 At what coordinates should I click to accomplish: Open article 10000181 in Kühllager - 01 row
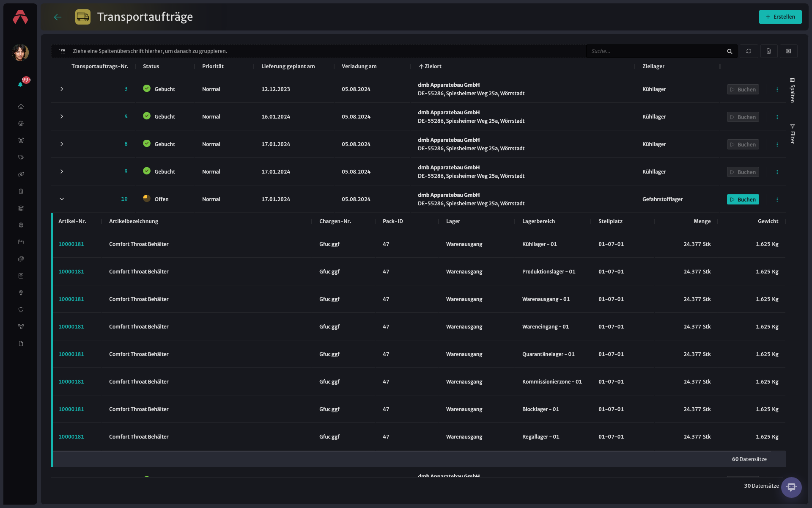click(x=71, y=244)
